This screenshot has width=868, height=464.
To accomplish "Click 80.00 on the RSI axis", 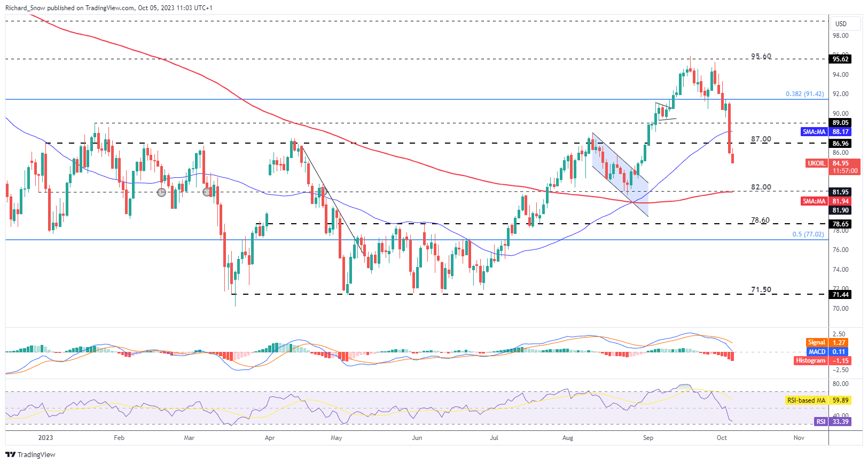I will coord(841,384).
